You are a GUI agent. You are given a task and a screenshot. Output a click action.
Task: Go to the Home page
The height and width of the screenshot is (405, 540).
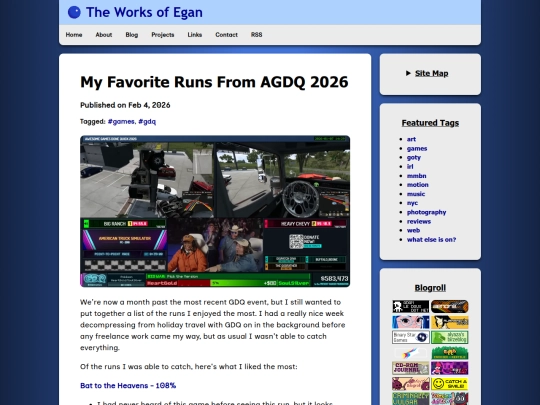(74, 35)
